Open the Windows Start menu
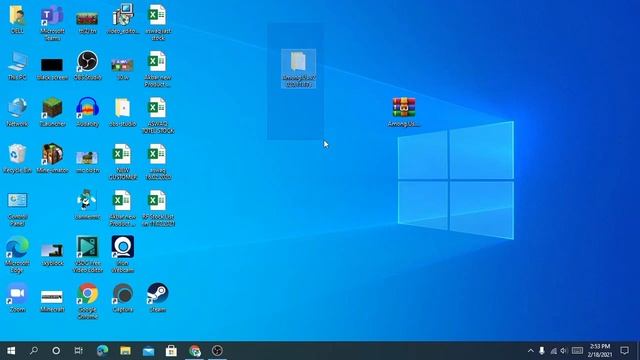Screen dimensions: 640x360 (x=11, y=351)
